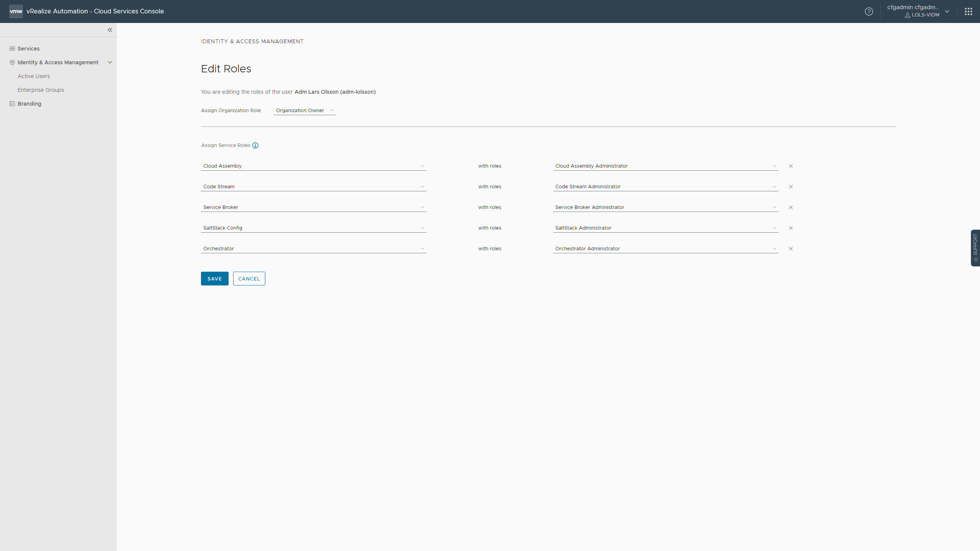Select Identity & Access Management menu item
Screen dimensions: 980x551
click(58, 62)
